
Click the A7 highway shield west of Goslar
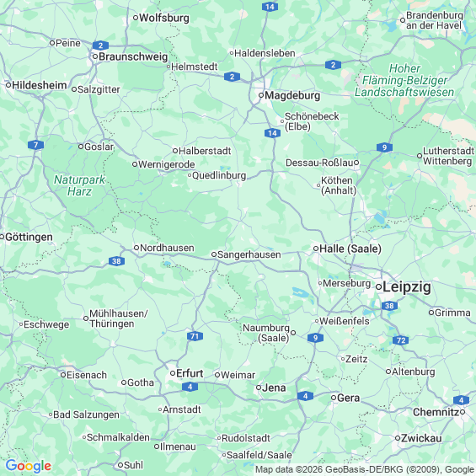click(x=36, y=145)
